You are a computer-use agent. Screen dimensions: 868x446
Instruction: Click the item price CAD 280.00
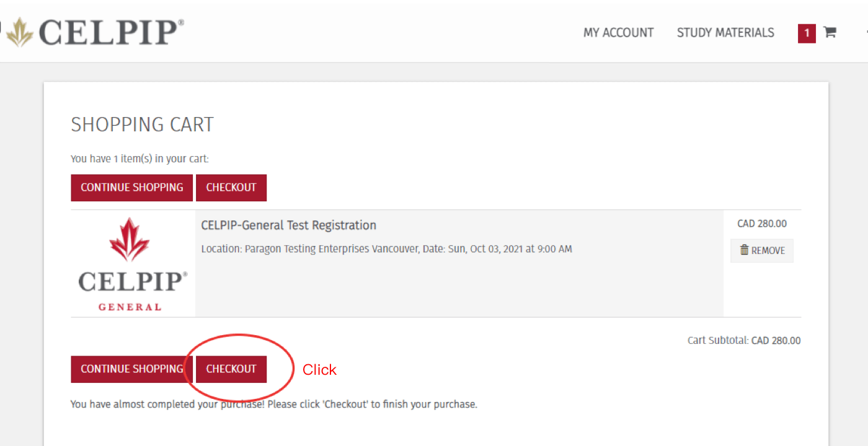point(761,224)
